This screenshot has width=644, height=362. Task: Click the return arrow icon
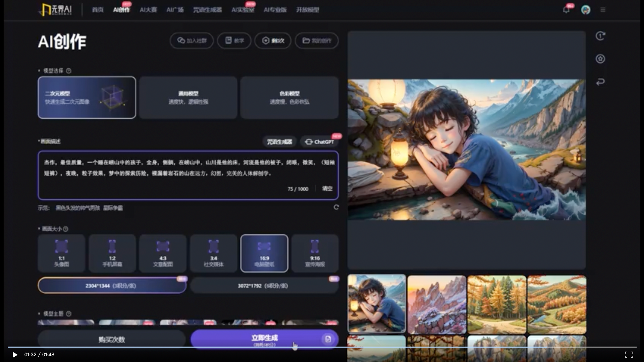(600, 82)
